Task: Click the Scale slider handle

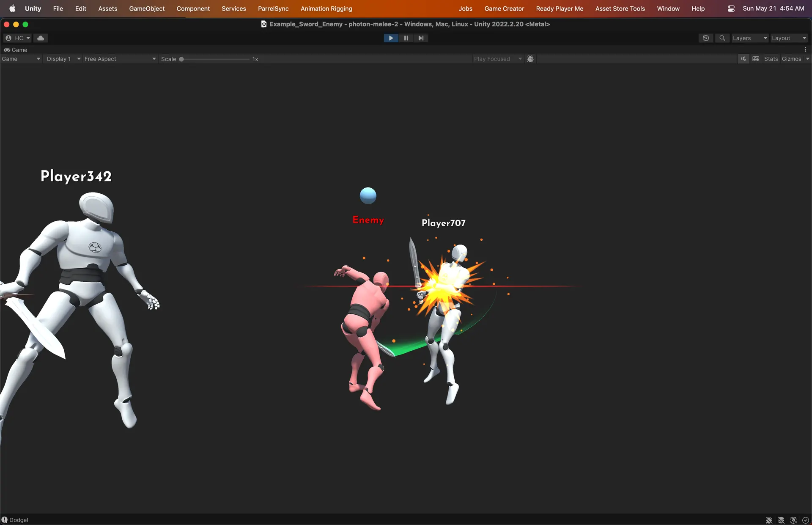Action: 181,59
